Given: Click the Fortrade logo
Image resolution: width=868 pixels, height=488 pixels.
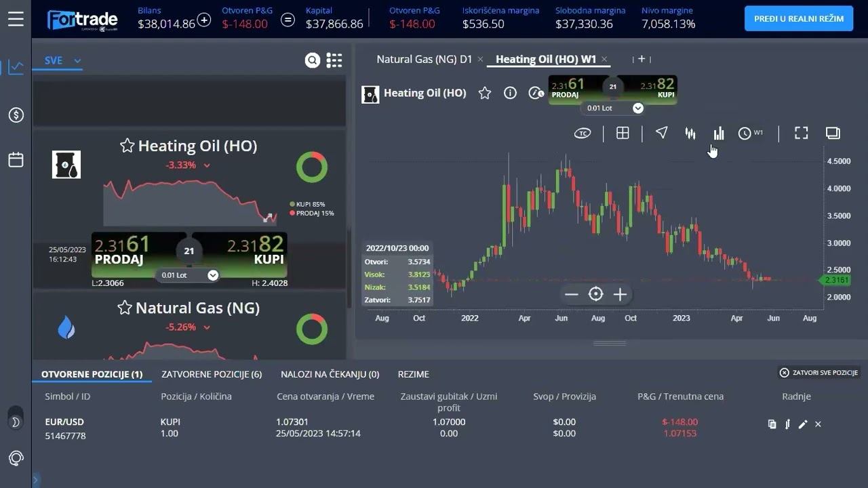Looking at the screenshot, I should 82,20.
